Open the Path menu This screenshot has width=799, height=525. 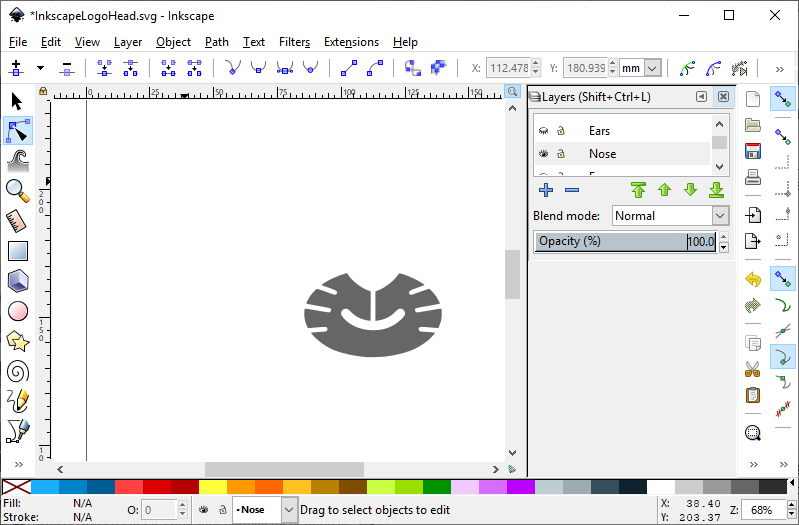coord(217,42)
